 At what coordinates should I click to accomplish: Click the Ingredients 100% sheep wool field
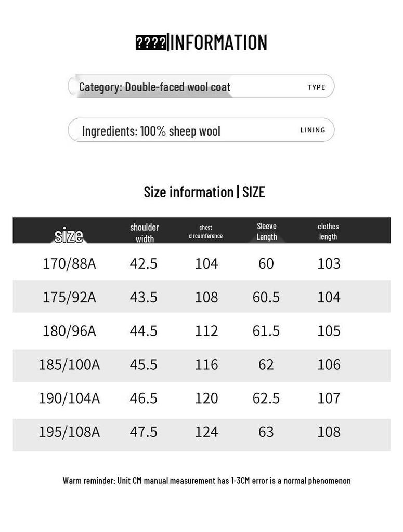(151, 131)
